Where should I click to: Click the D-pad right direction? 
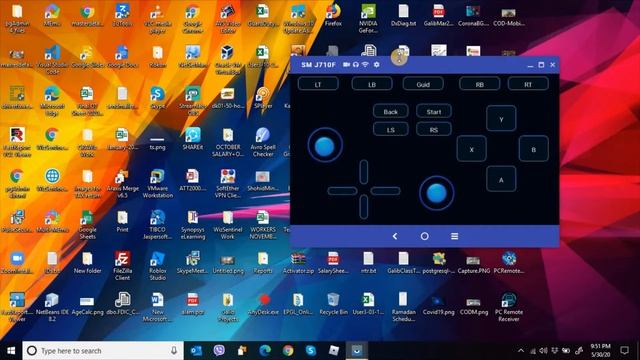[385, 191]
